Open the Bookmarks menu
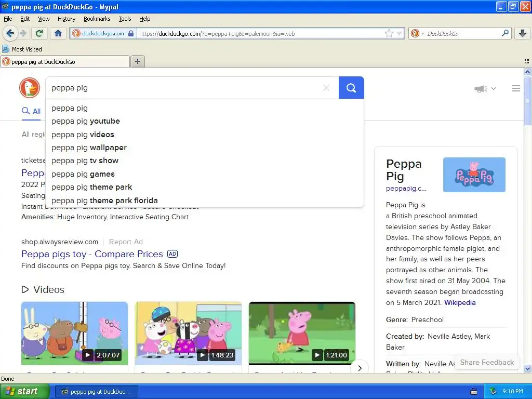 (97, 19)
